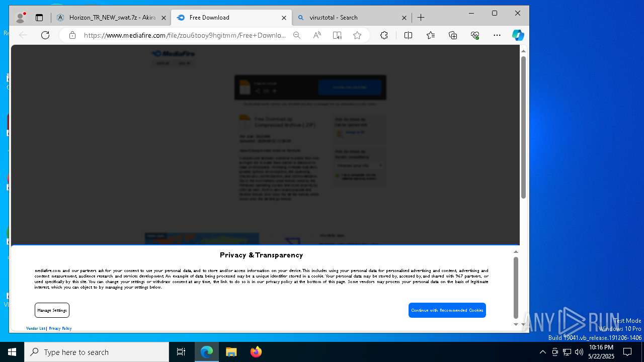Image resolution: width=644 pixels, height=362 pixels.
Task: Open the volume tray icon
Action: point(579,352)
